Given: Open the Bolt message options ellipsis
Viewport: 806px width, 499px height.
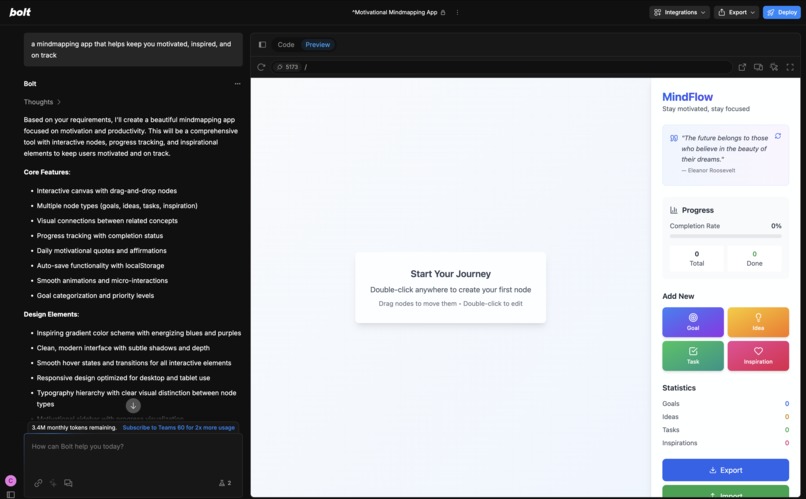Looking at the screenshot, I should (237, 84).
